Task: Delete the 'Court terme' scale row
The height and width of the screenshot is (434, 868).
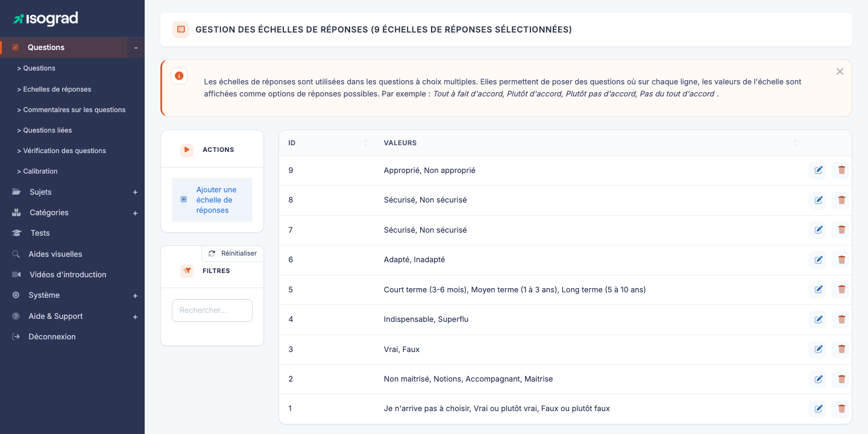Action: [841, 289]
